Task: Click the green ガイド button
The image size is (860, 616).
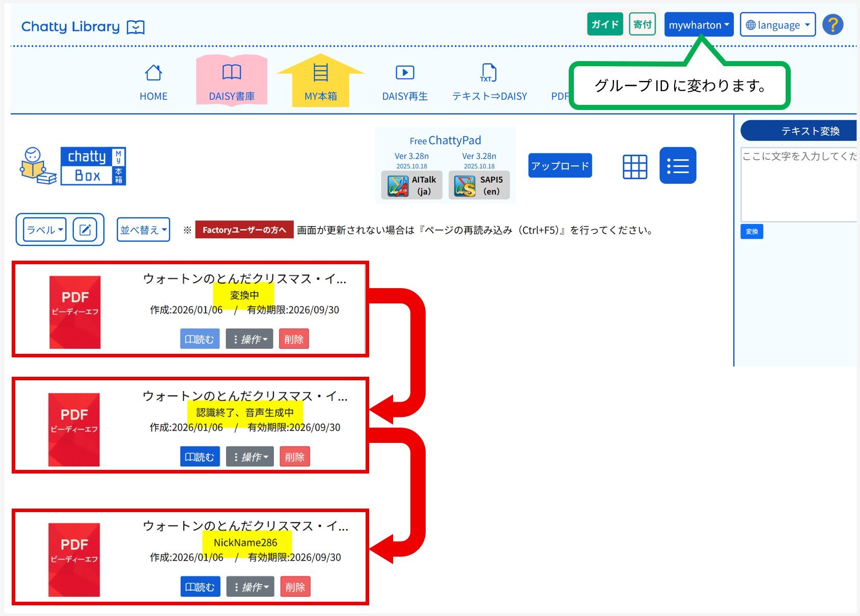Action: click(604, 24)
